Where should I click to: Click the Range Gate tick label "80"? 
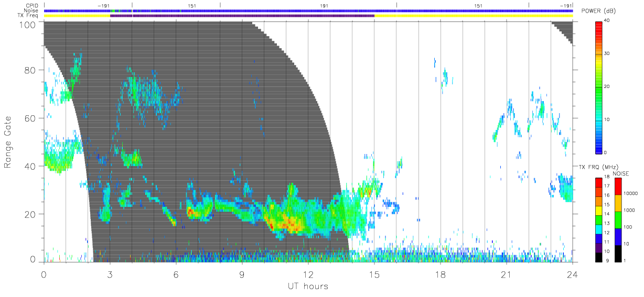pos(29,70)
